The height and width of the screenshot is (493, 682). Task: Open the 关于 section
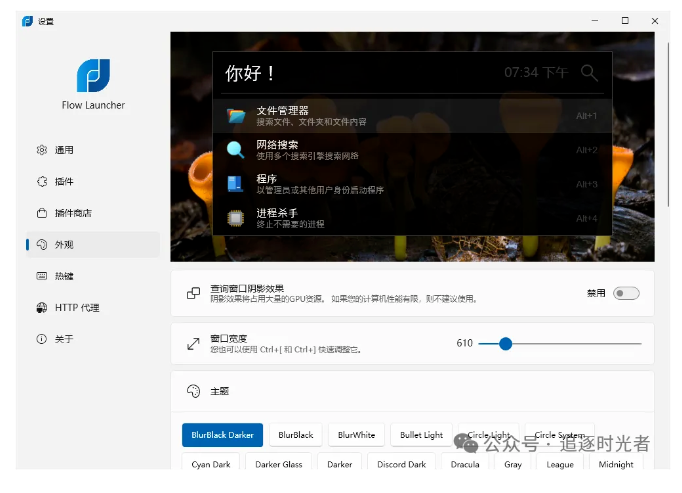pos(93,339)
